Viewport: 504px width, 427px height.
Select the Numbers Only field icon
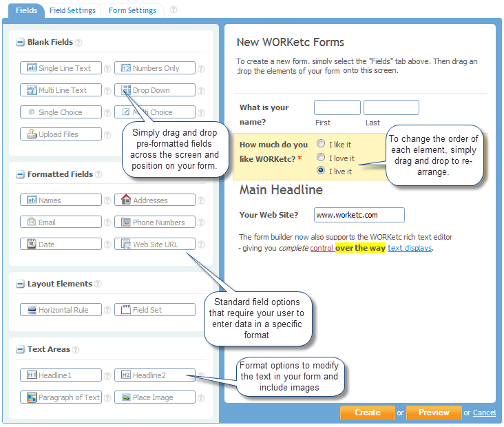pyautogui.click(x=126, y=68)
